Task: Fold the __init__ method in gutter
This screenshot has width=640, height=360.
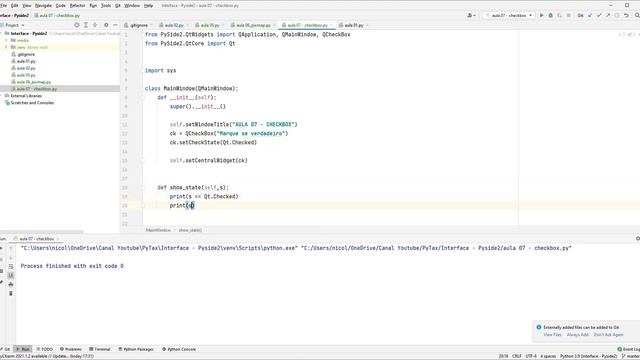Action: pyautogui.click(x=143, y=98)
